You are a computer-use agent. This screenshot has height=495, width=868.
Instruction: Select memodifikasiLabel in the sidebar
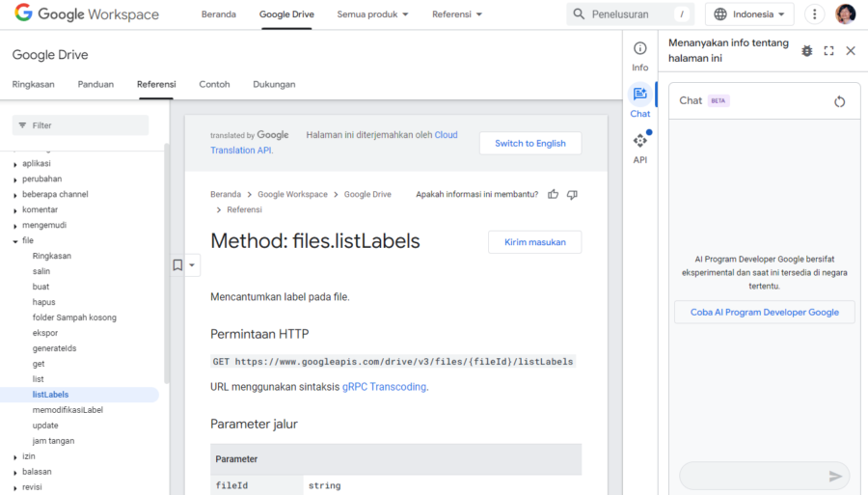[68, 410]
